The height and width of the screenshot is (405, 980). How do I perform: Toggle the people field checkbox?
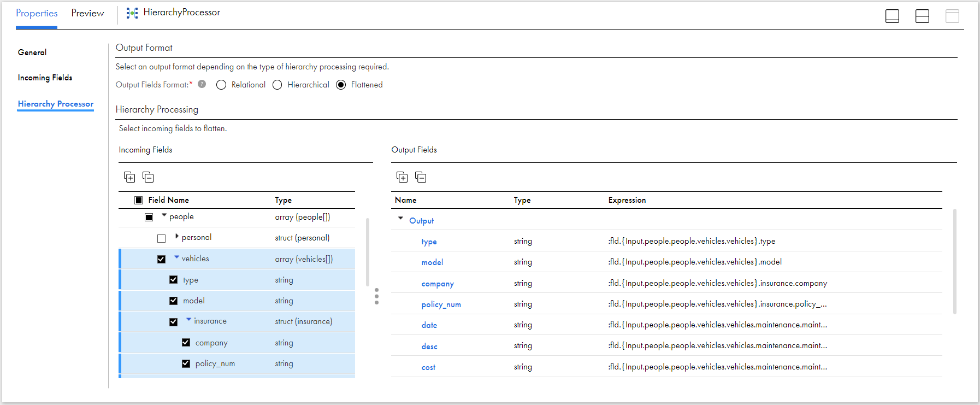point(149,217)
